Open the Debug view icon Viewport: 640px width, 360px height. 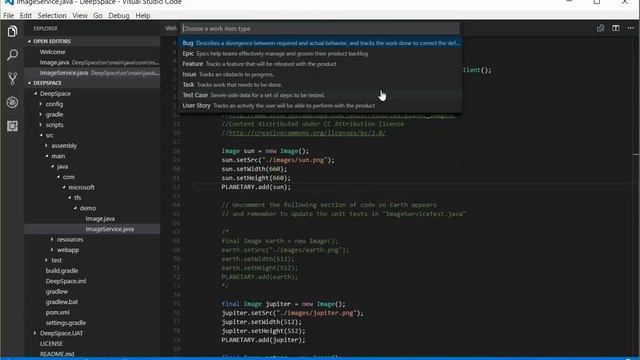pos(12,102)
